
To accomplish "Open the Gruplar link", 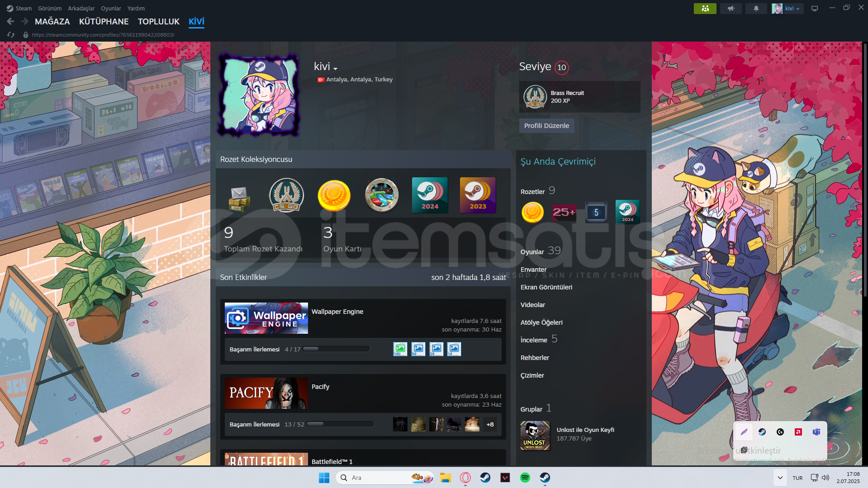I will (531, 409).
